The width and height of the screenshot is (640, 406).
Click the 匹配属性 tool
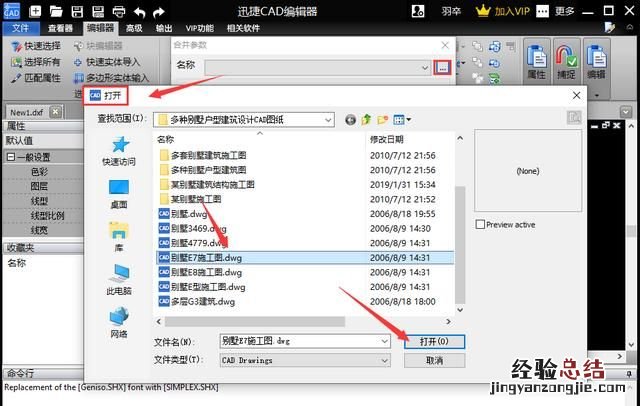[36, 78]
